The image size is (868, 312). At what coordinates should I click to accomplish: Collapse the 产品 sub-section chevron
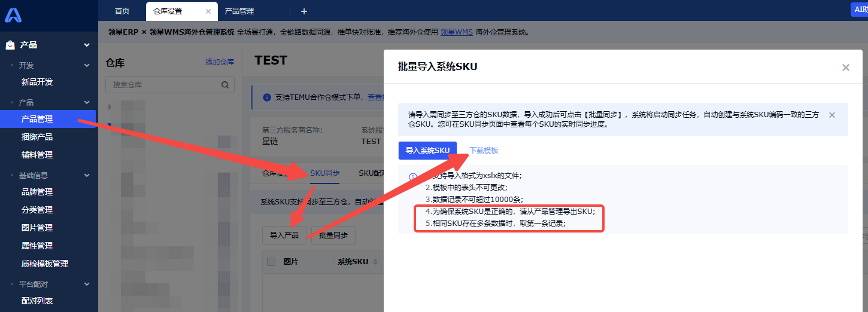(x=87, y=102)
